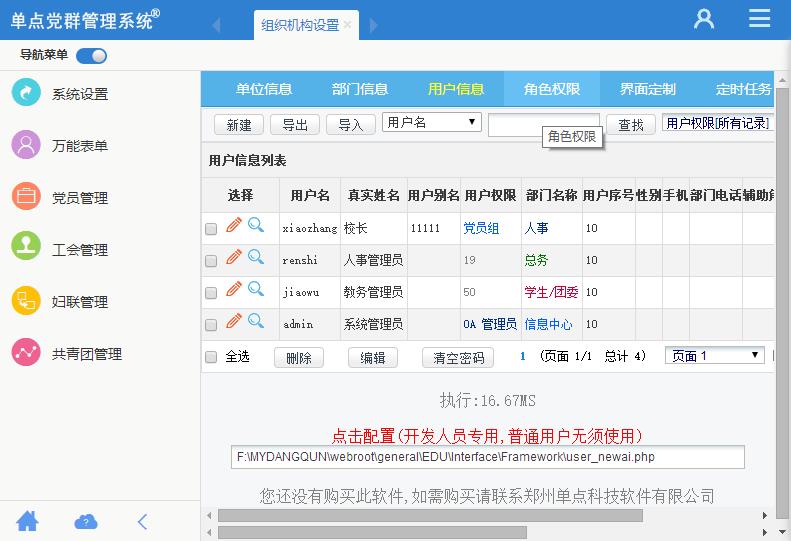Click the vertical scrollbar on the right
The height and width of the screenshot is (541, 791).
pyautogui.click(x=782, y=303)
